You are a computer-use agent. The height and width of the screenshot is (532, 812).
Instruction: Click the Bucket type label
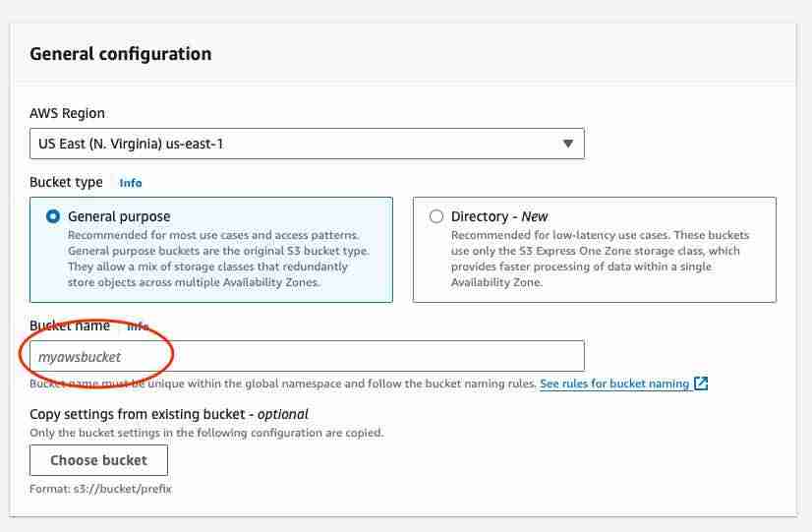(x=66, y=182)
